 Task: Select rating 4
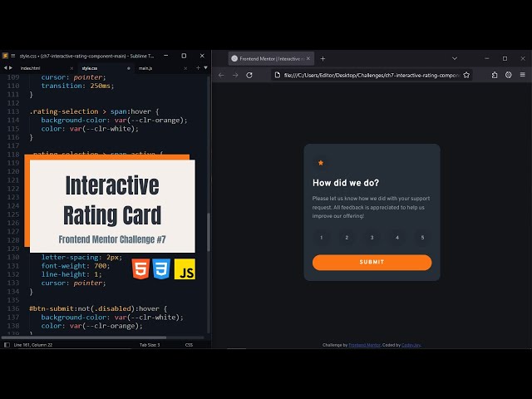pos(397,238)
